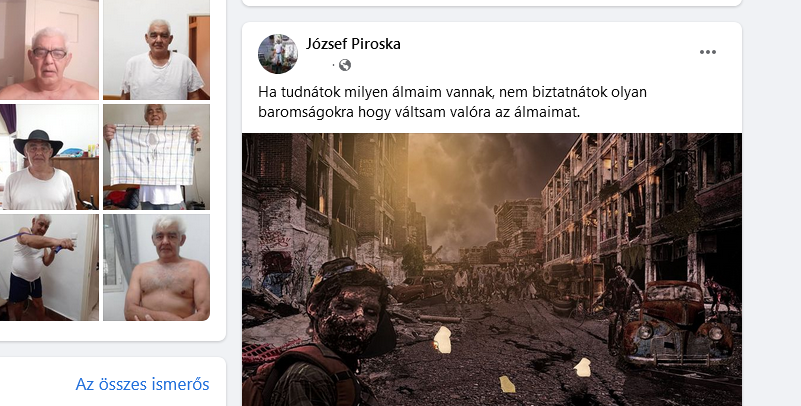Click the zombie crowd in the street image
The width and height of the screenshot is (801, 406).
[x=490, y=283]
